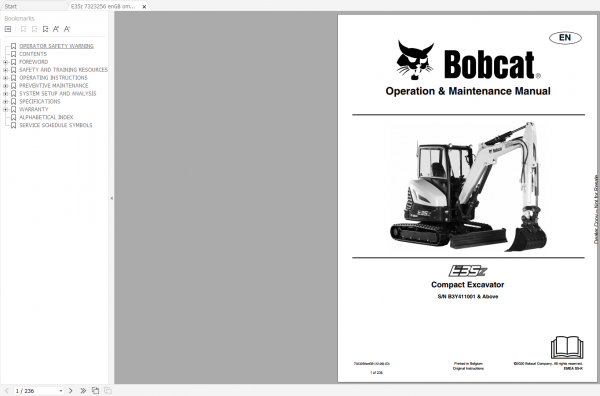The height and width of the screenshot is (396, 600).
Task: Click the dark bookmark options icon
Action: (45, 29)
